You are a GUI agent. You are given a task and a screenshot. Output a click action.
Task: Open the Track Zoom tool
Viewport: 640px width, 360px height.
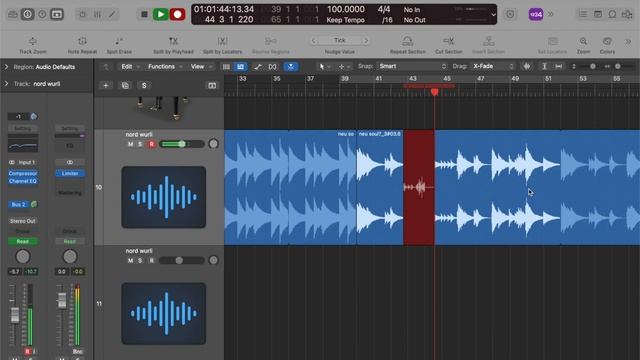pyautogui.click(x=33, y=41)
